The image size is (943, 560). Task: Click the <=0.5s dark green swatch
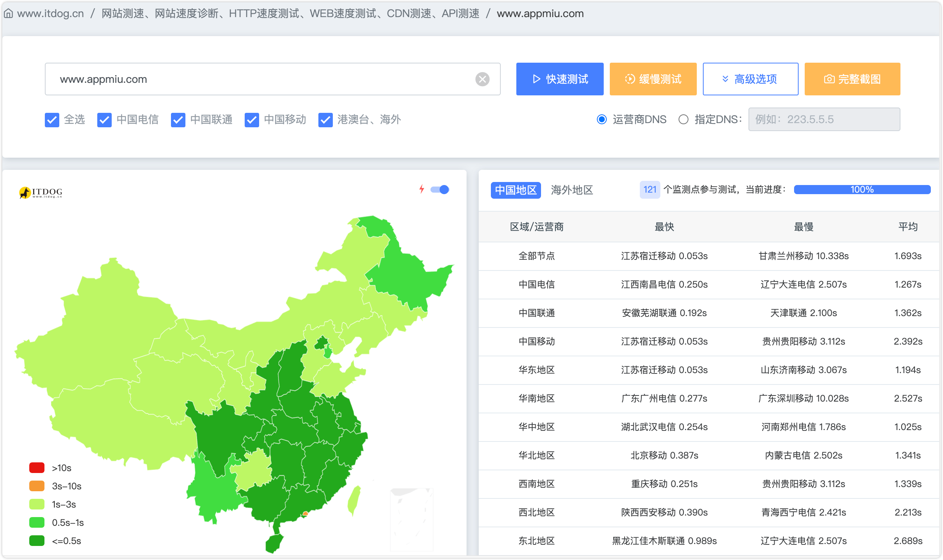click(x=37, y=541)
